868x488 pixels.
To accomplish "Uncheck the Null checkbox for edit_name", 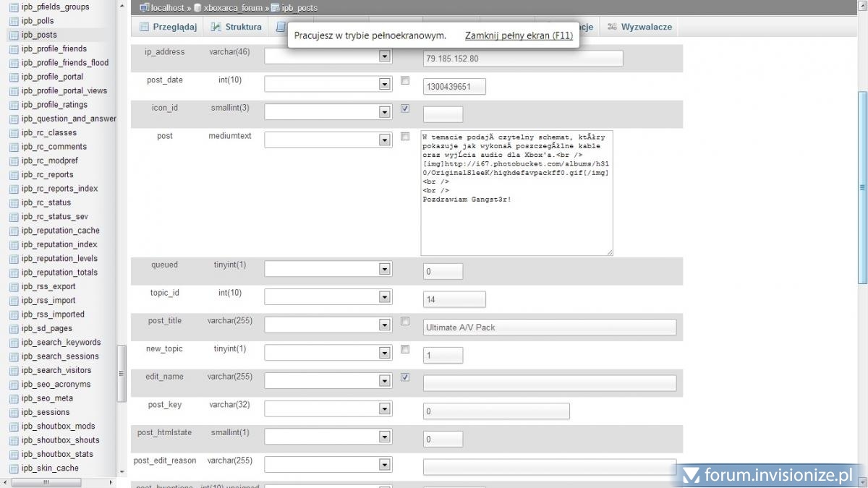I will click(x=405, y=377).
